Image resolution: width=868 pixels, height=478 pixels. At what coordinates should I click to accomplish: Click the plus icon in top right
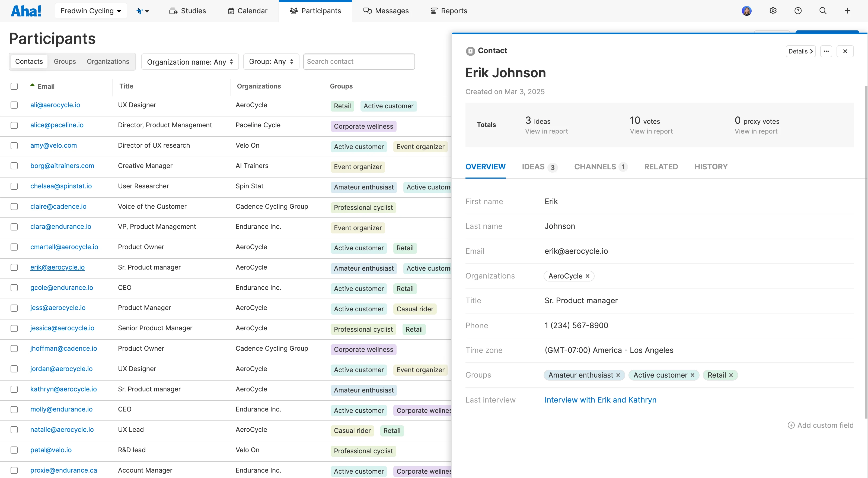[847, 10]
